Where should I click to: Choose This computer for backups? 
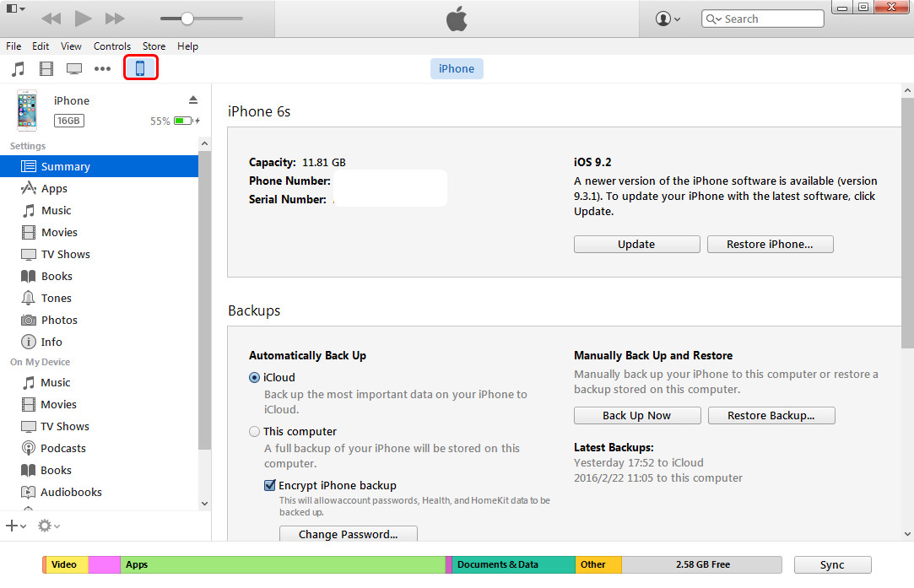[x=254, y=431]
